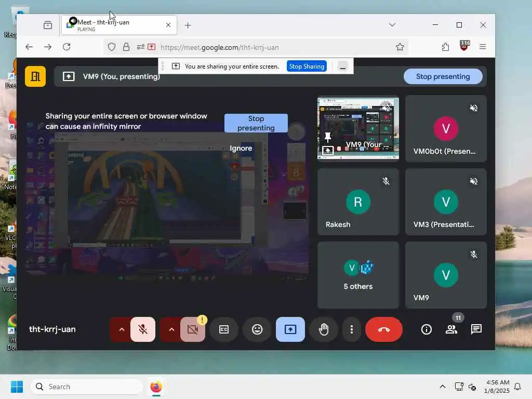Screen dimensions: 532x399
Task: Click muted audio icon on VM3 tile
Action: (x=474, y=181)
